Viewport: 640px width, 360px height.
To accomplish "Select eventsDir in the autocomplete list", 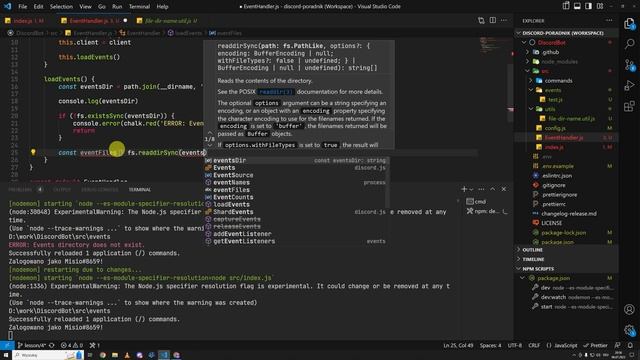I will pyautogui.click(x=296, y=160).
